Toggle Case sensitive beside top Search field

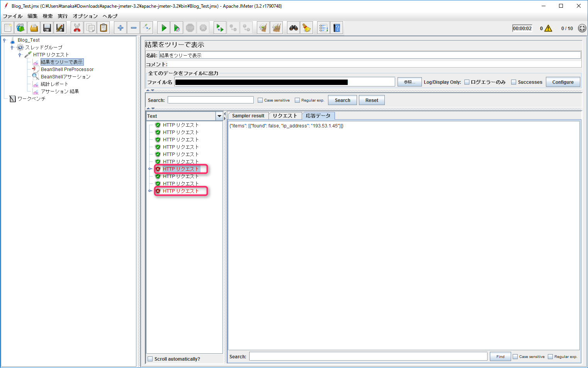[x=260, y=100]
